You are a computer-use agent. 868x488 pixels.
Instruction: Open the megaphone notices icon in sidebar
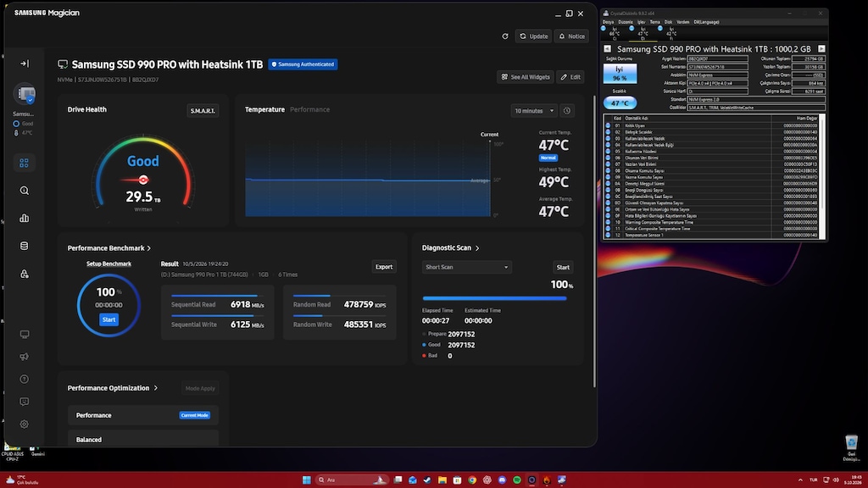[24, 357]
